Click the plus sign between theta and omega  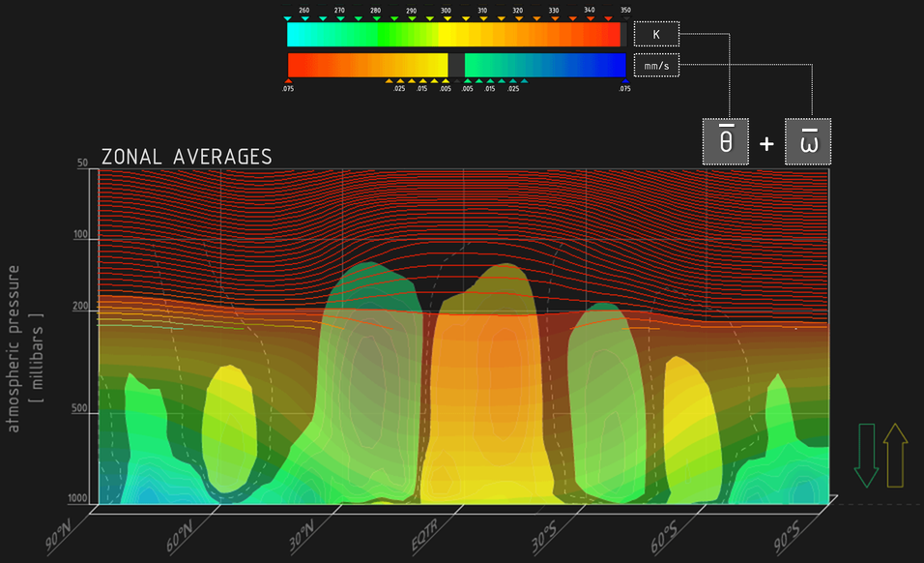pyautogui.click(x=766, y=144)
